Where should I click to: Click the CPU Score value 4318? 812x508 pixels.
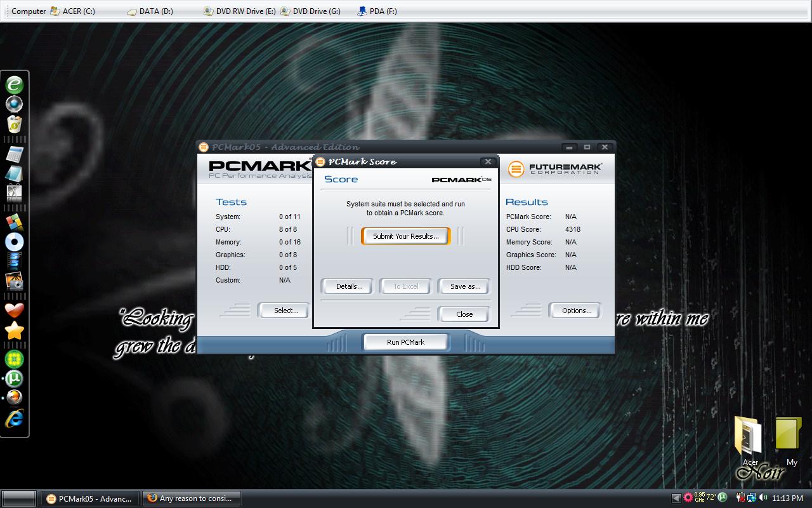[x=573, y=229]
